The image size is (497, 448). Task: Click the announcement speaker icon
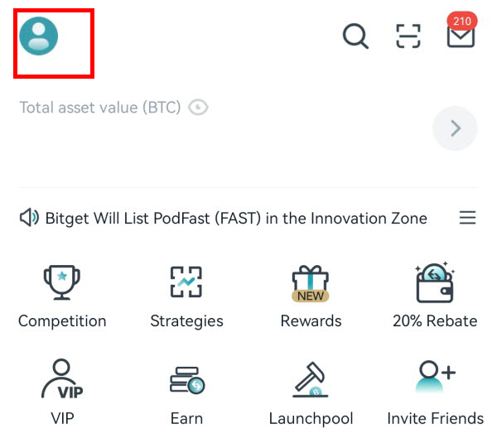[x=29, y=218]
